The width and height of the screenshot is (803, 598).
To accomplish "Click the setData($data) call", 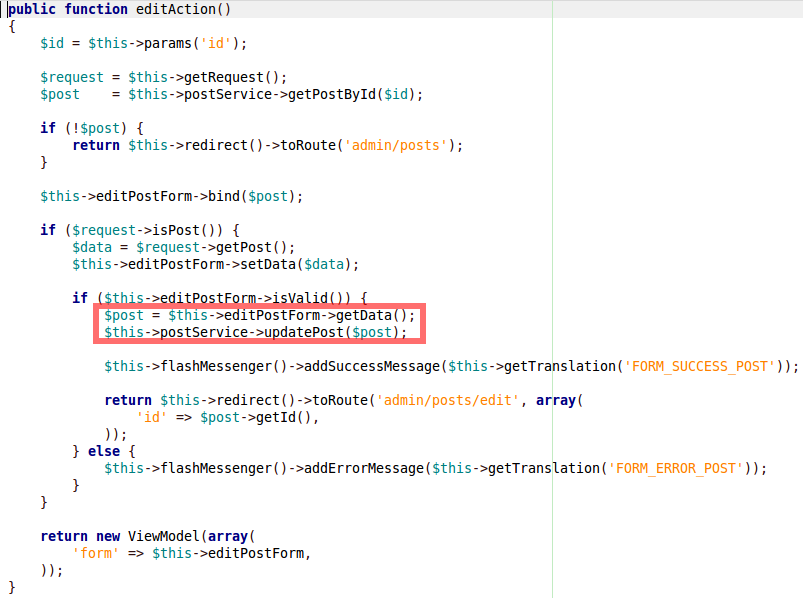I will (312, 264).
